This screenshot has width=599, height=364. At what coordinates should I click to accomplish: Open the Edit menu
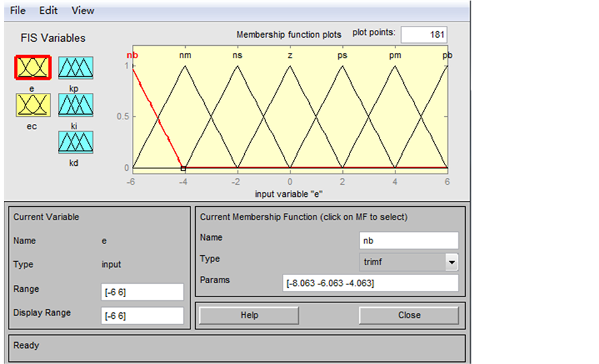[x=48, y=11]
